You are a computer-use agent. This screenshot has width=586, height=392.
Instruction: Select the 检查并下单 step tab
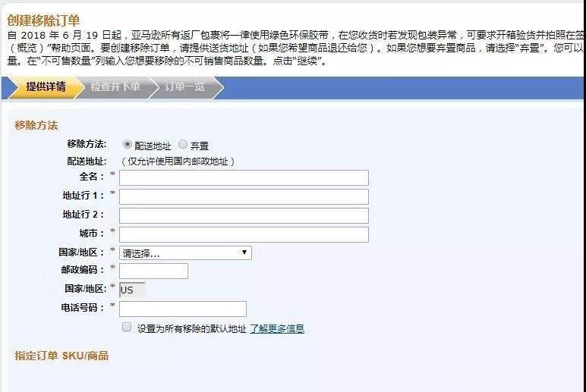tap(115, 87)
